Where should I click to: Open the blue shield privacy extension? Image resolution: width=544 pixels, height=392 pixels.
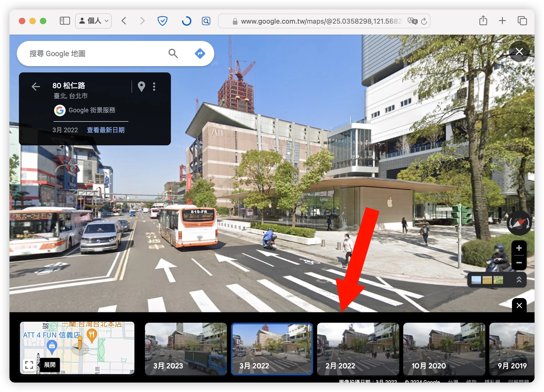pyautogui.click(x=163, y=21)
